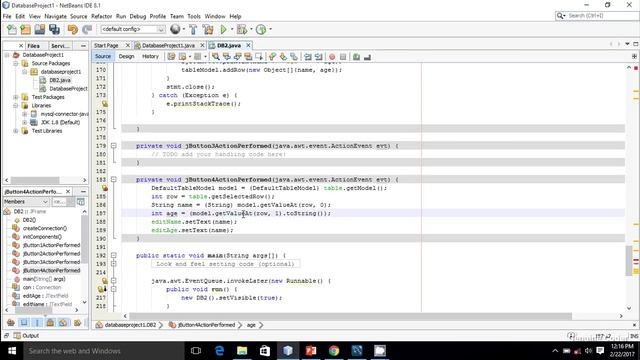Switch to the Files panel tab

tap(33, 46)
